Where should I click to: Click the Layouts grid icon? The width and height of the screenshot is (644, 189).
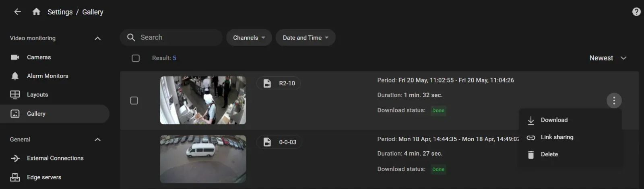15,95
